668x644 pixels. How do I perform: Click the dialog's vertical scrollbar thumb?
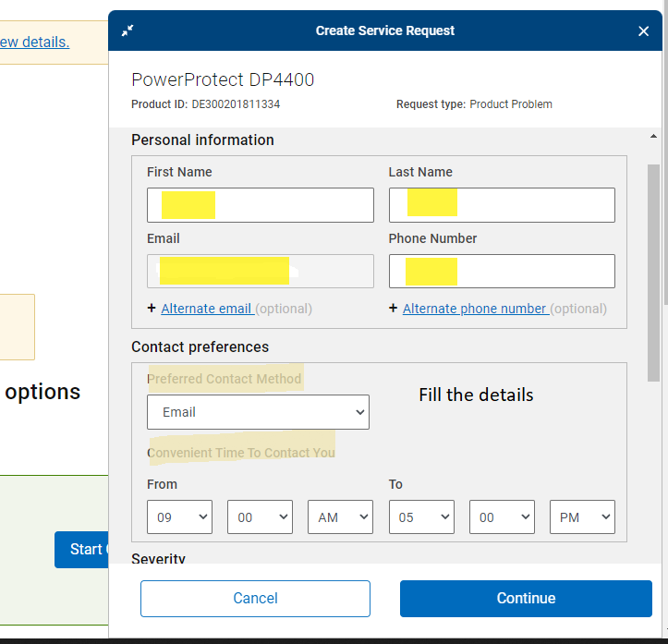(x=653, y=273)
